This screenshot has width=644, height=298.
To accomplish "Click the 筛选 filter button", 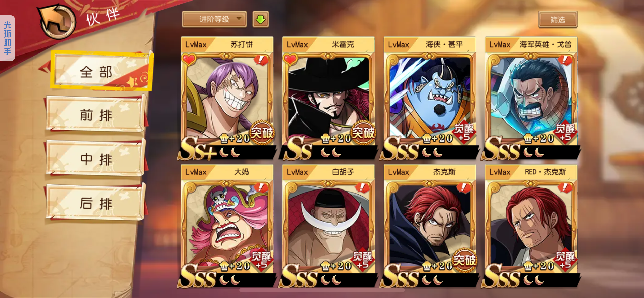I will [x=558, y=19].
